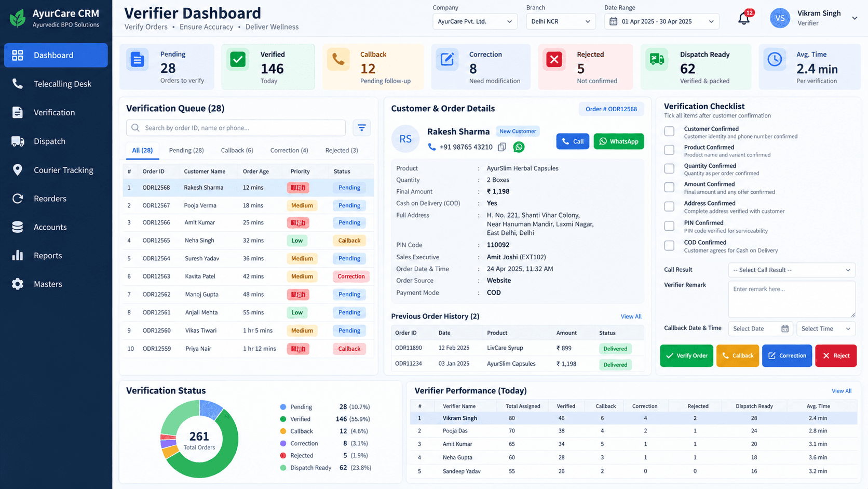Open the Branch dropdown Delhi NCR

pos(561,21)
